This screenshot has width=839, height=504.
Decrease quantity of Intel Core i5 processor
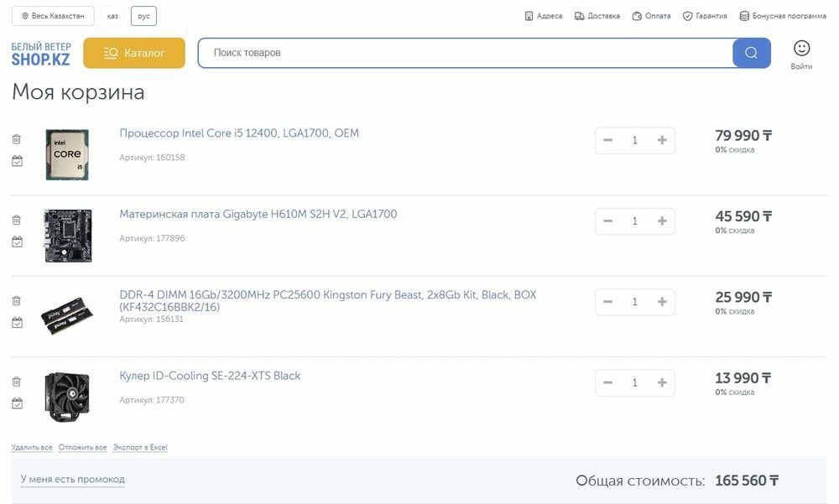pos(607,140)
